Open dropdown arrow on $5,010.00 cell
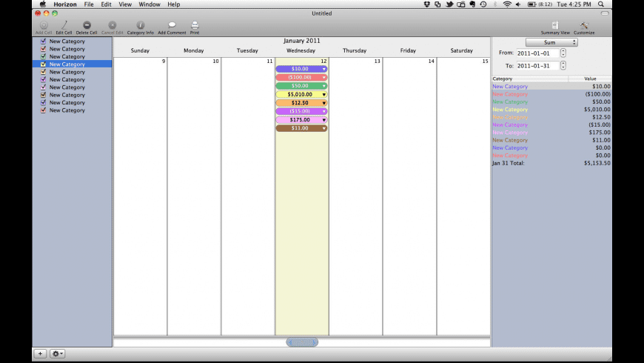This screenshot has height=363, width=644. tap(324, 95)
